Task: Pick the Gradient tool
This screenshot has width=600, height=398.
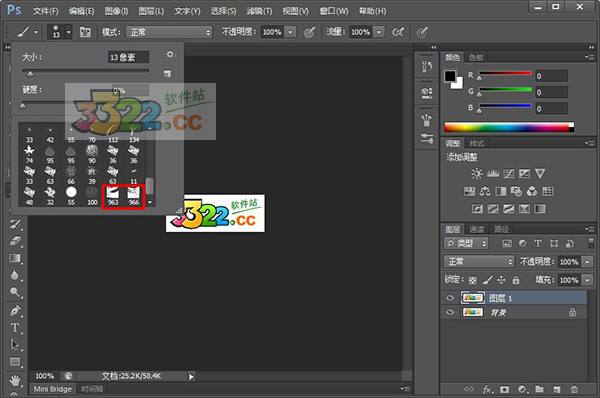Action: [x=15, y=258]
